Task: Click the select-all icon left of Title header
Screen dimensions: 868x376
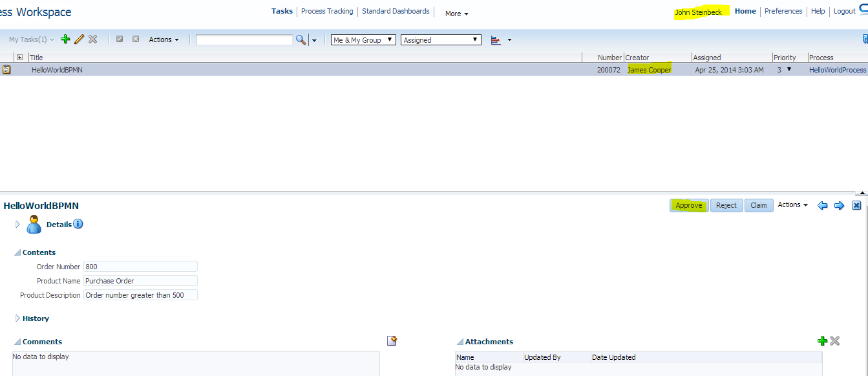Action: point(19,57)
